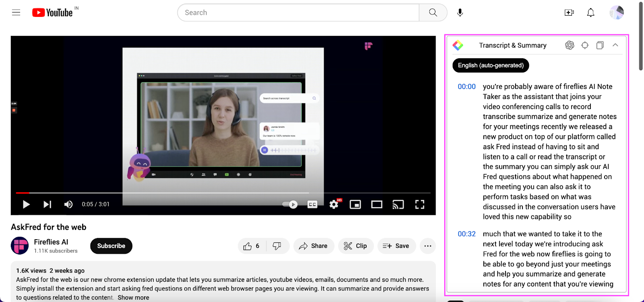Click the Fireflies logo watermark in video
644x302 pixels.
[x=368, y=46]
